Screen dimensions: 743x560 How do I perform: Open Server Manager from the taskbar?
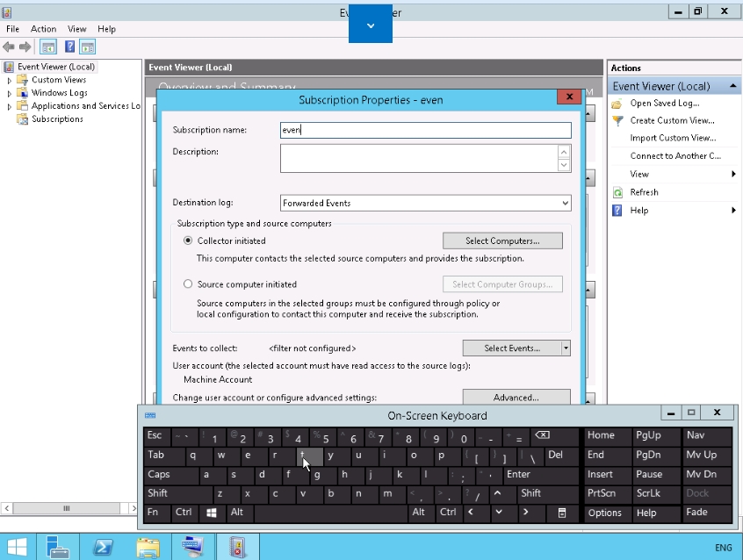[58, 547]
